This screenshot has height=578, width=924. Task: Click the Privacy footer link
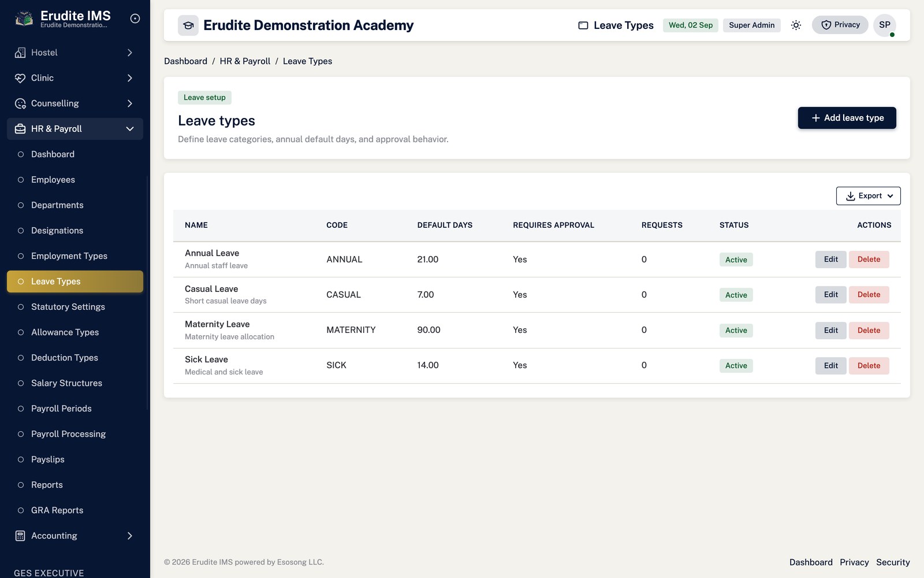coord(854,562)
